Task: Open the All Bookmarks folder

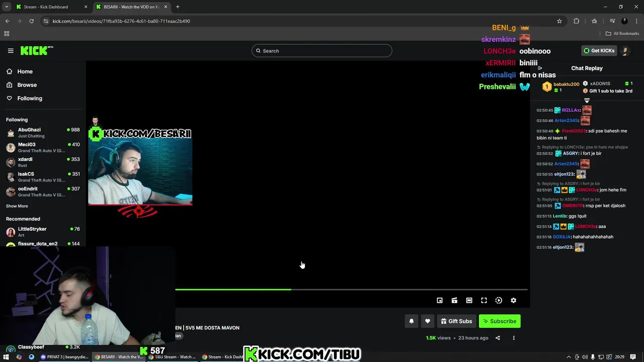Action: (622, 34)
